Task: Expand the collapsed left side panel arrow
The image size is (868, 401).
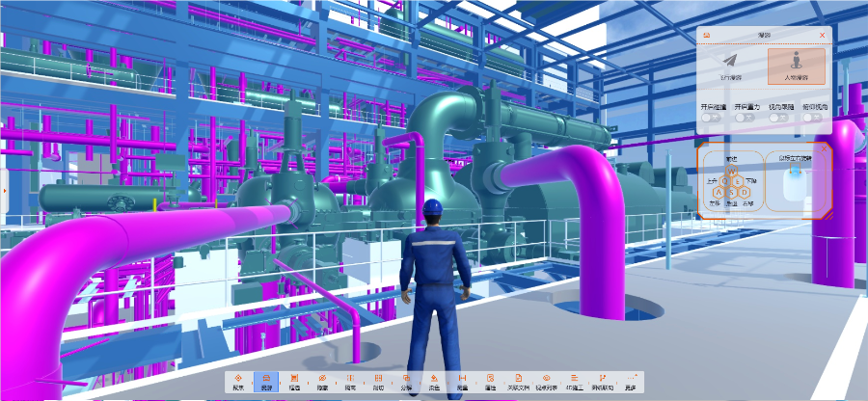Action: (x=4, y=190)
